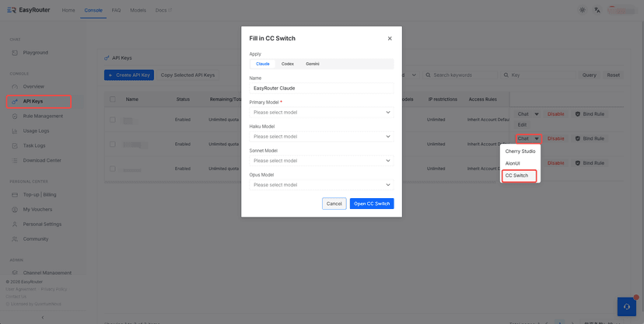Click the Key search input
This screenshot has width=644, height=324.
pyautogui.click(x=537, y=75)
